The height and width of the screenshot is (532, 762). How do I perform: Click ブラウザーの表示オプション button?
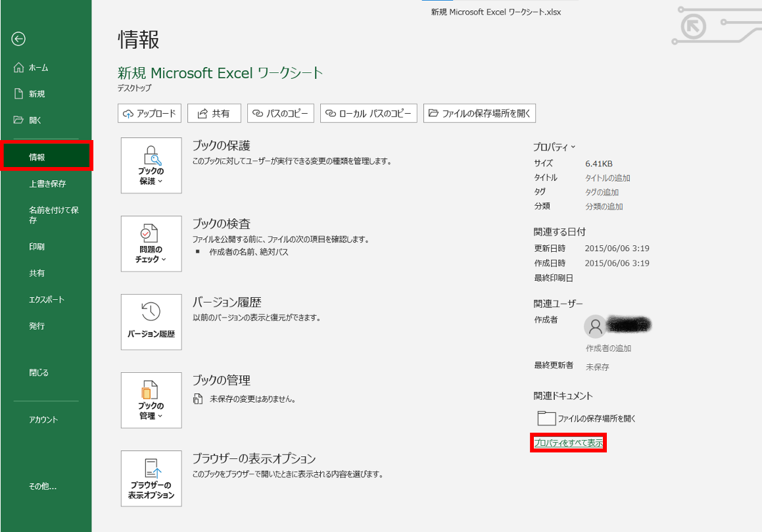click(151, 479)
